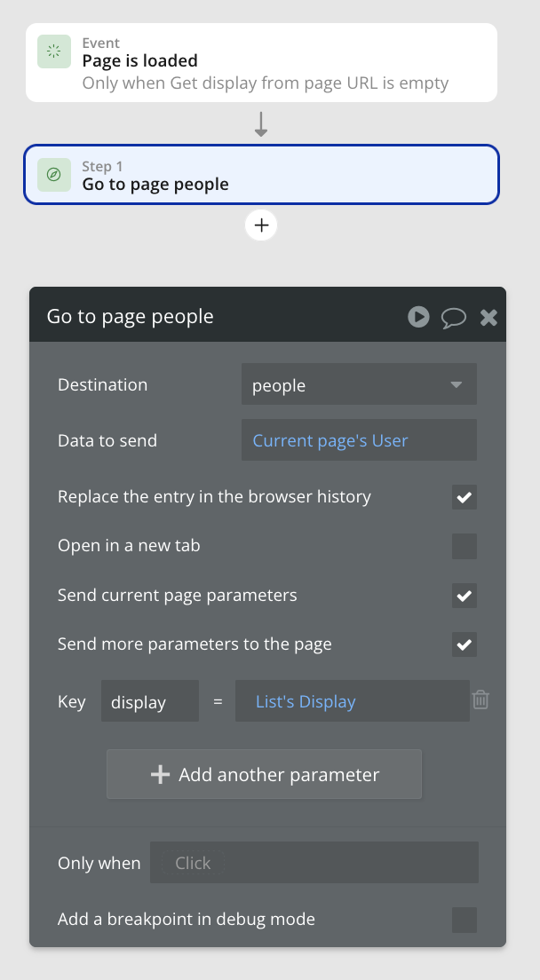Click Add another parameter button
This screenshot has height=980, width=540.
click(x=264, y=774)
